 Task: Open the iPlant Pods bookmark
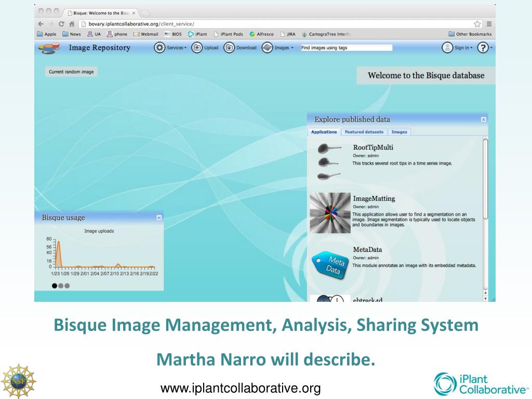229,34
